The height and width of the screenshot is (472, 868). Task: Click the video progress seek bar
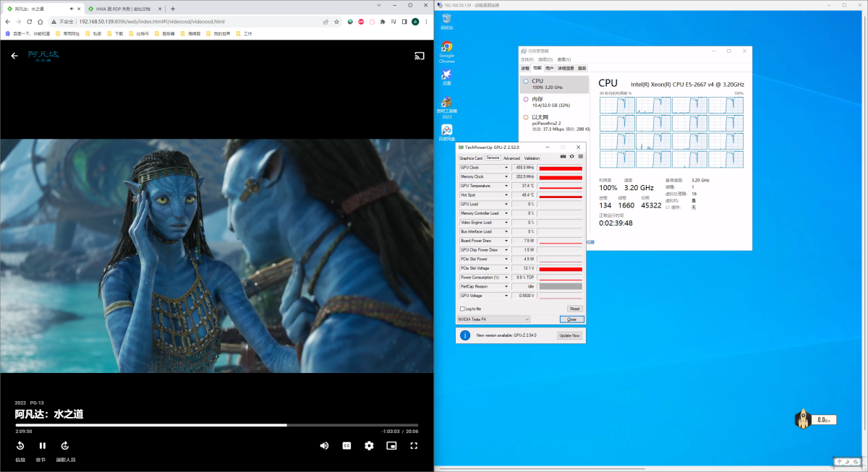tap(217, 425)
